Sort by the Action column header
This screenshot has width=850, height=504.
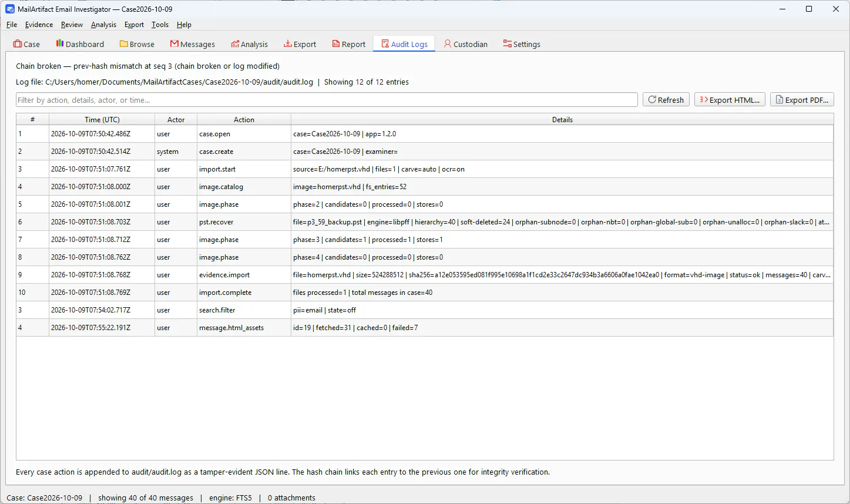[244, 119]
